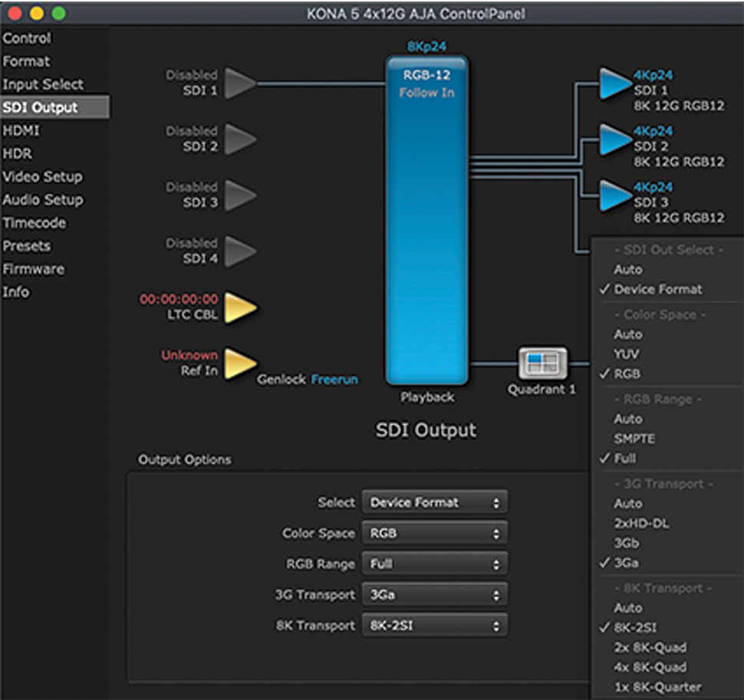744x700 pixels.
Task: Click the disabled SDI 1 input triangle icon
Action: click(x=239, y=84)
